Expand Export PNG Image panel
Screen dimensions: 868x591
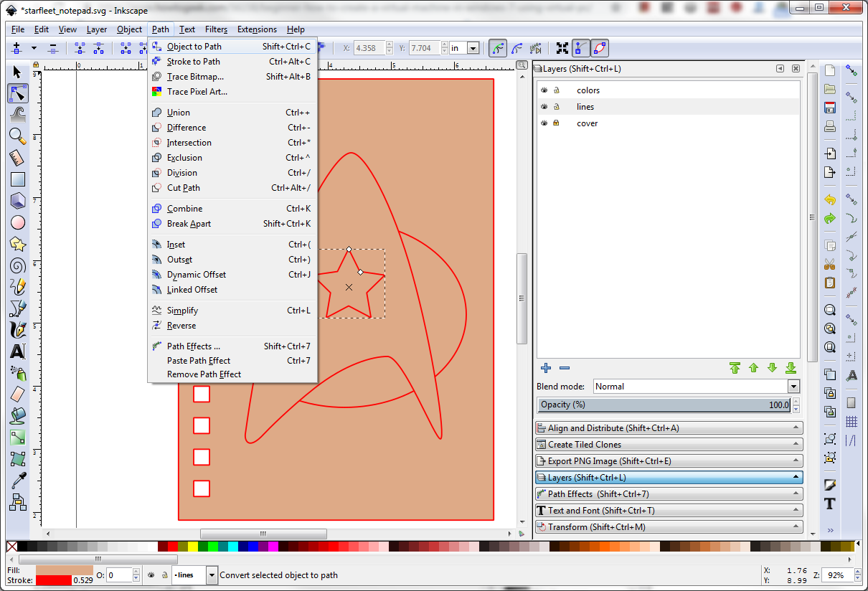(x=669, y=461)
